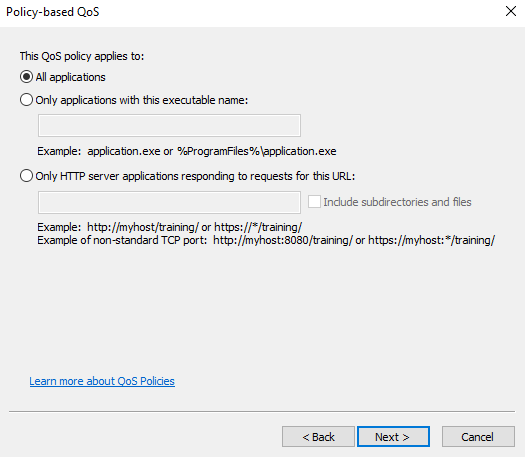Image resolution: width=525 pixels, height=457 pixels.
Task: Click the executable name text field
Action: pyautogui.click(x=169, y=126)
